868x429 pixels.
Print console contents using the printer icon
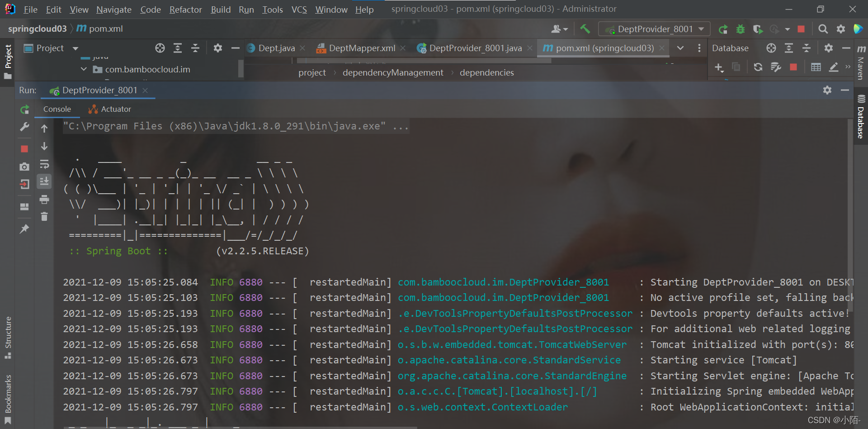click(x=44, y=199)
